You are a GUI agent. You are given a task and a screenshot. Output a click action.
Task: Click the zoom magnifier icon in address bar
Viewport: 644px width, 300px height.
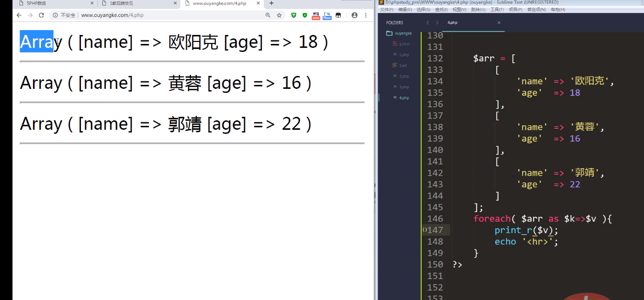pos(269,15)
